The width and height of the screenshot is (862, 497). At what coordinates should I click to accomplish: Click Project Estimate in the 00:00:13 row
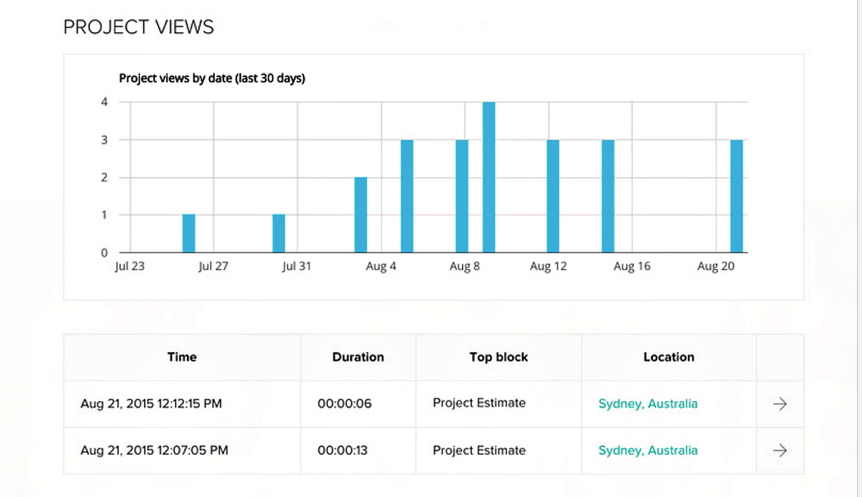click(x=479, y=450)
